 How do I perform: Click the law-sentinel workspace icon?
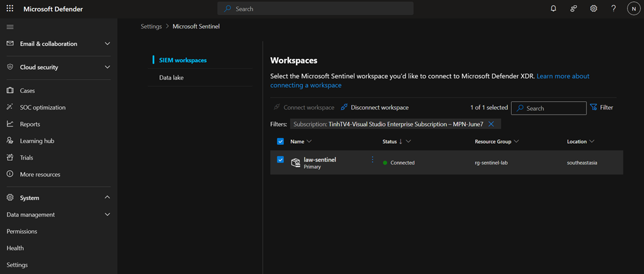295,163
